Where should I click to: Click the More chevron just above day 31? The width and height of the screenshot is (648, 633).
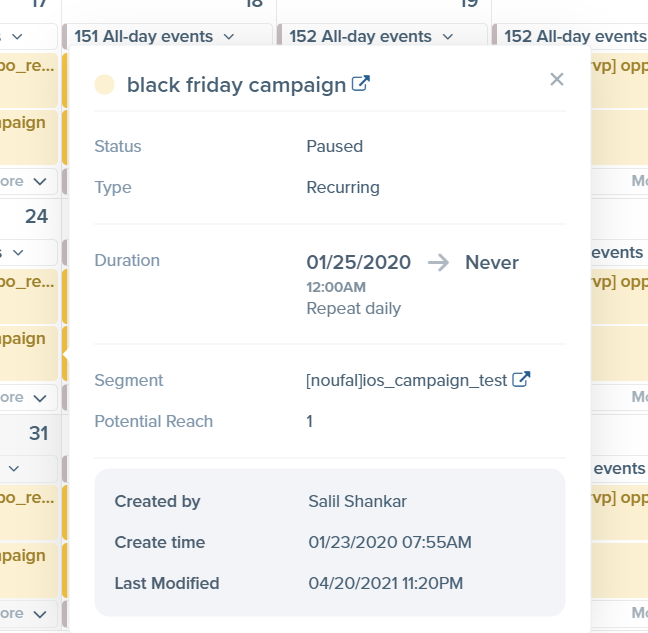(x=39, y=398)
